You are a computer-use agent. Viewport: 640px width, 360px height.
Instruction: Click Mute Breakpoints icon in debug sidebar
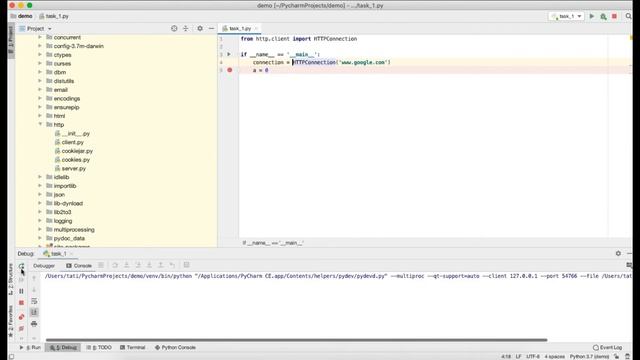21,329
